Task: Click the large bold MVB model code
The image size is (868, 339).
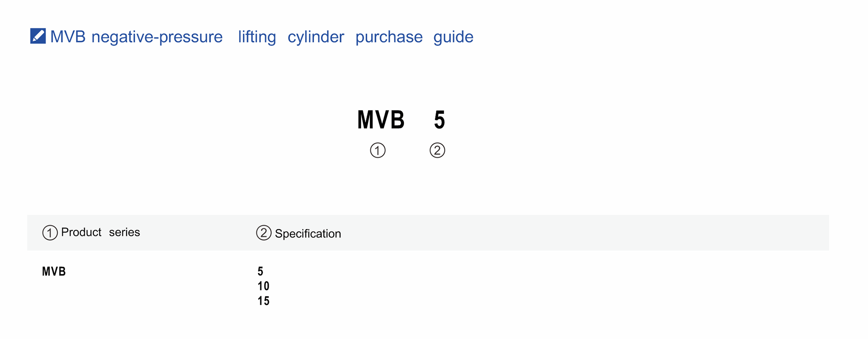Action: pyautogui.click(x=381, y=120)
